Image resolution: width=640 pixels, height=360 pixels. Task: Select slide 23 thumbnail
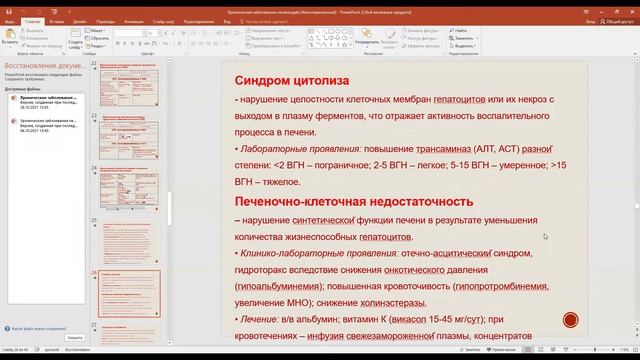[129, 137]
